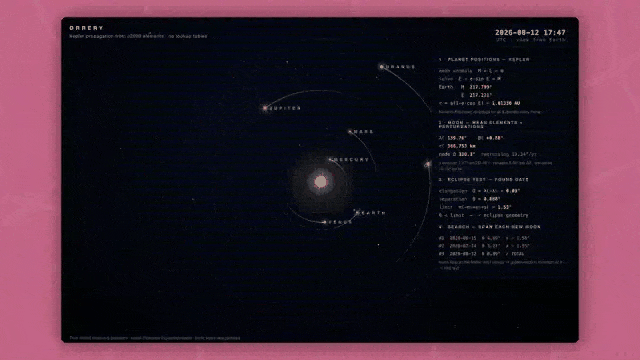
Task: Click the Mercury label text
Action: coord(352,160)
